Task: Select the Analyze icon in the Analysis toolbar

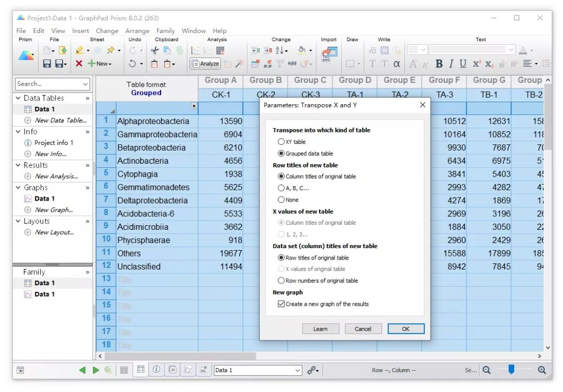Action: click(205, 64)
